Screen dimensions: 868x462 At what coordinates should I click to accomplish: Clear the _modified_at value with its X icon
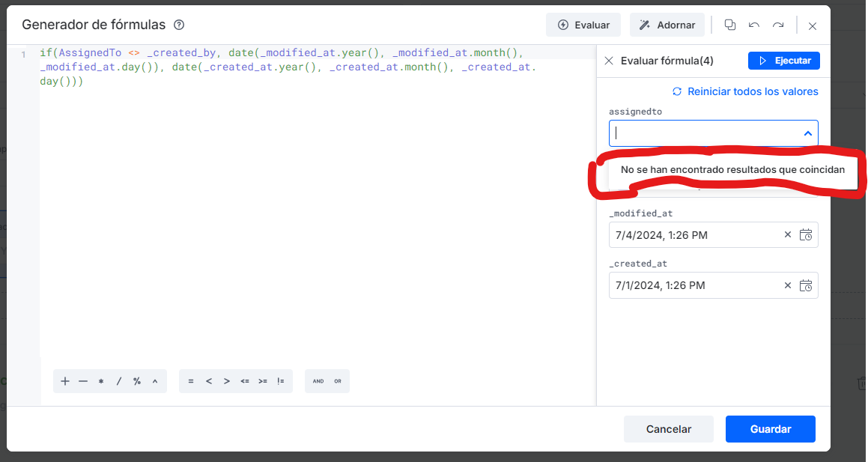(788, 234)
